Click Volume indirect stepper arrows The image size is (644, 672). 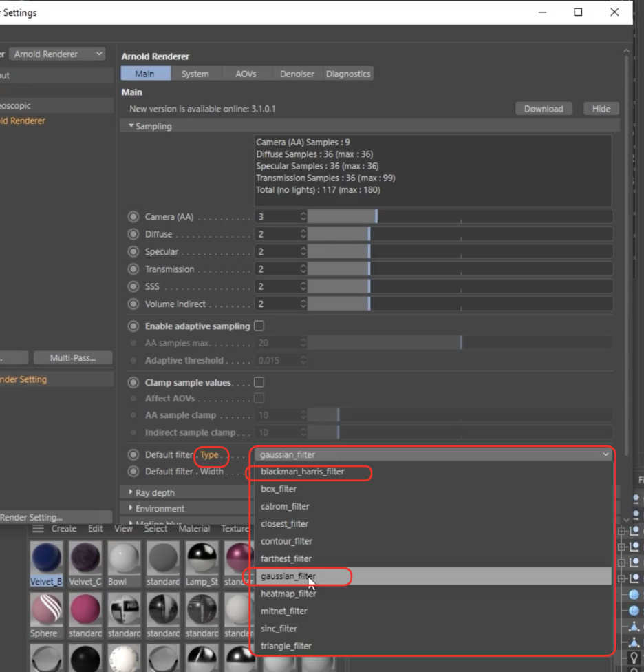303,304
